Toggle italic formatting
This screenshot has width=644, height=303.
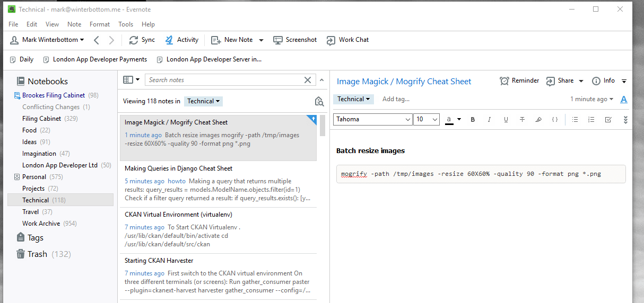pos(489,120)
